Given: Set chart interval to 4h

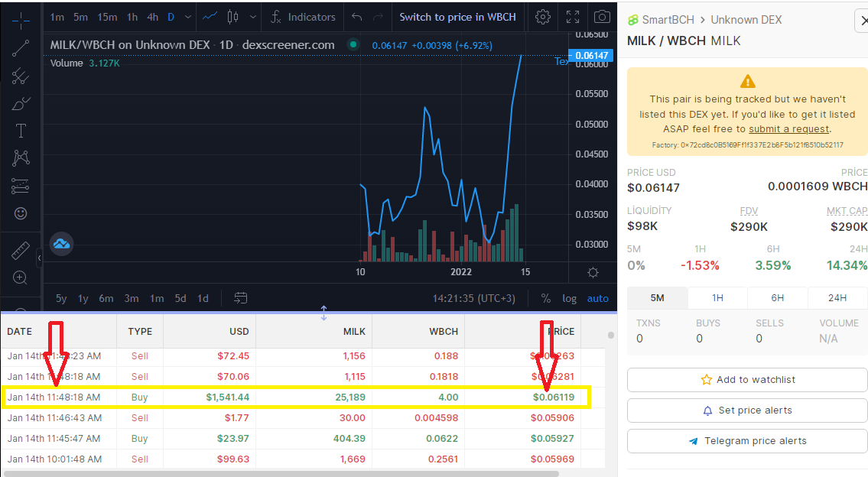Looking at the screenshot, I should (x=153, y=17).
